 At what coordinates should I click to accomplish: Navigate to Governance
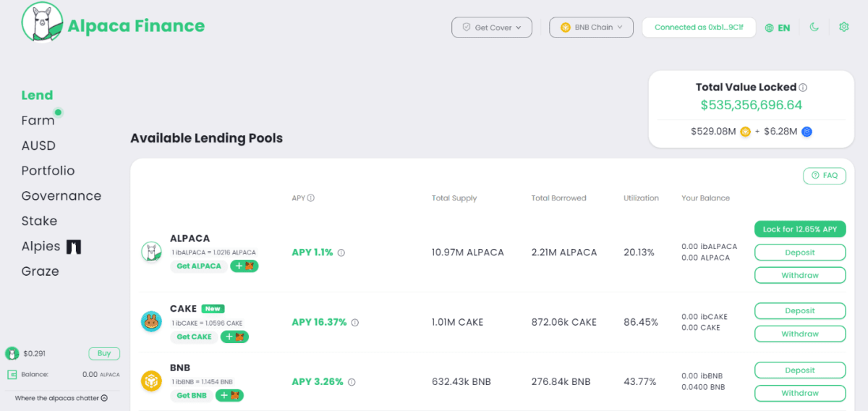(61, 196)
